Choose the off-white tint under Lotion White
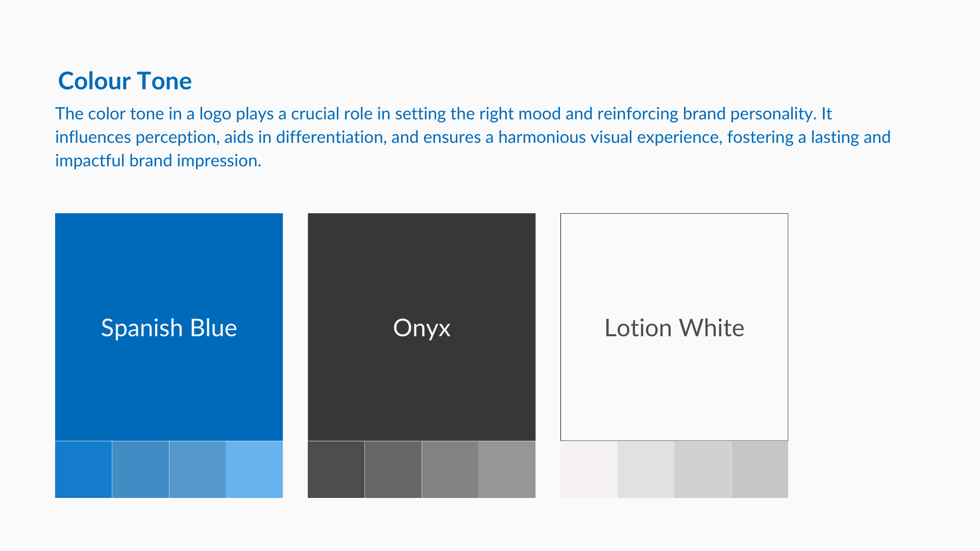 pyautogui.click(x=589, y=469)
